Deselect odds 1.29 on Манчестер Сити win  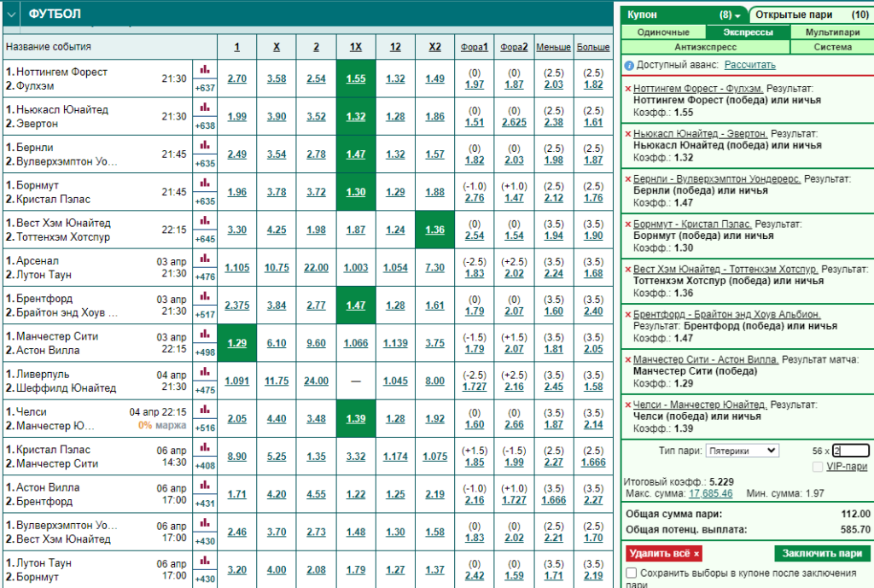pyautogui.click(x=237, y=343)
